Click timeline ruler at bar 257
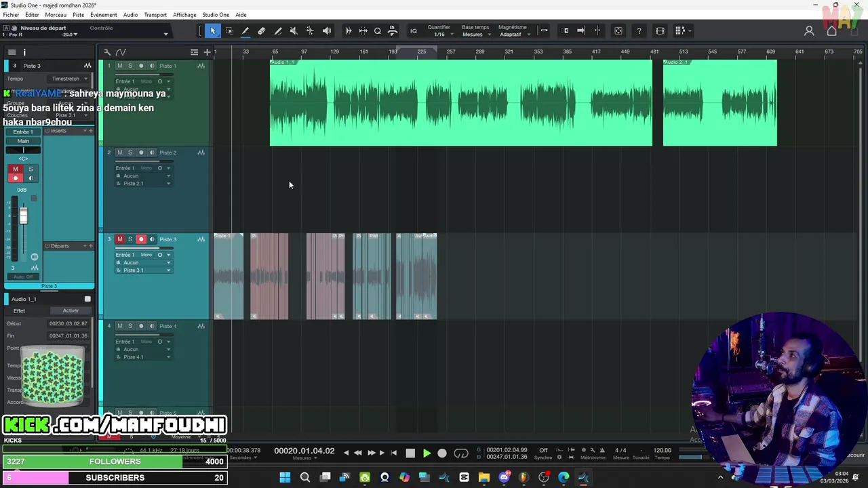 tap(451, 52)
